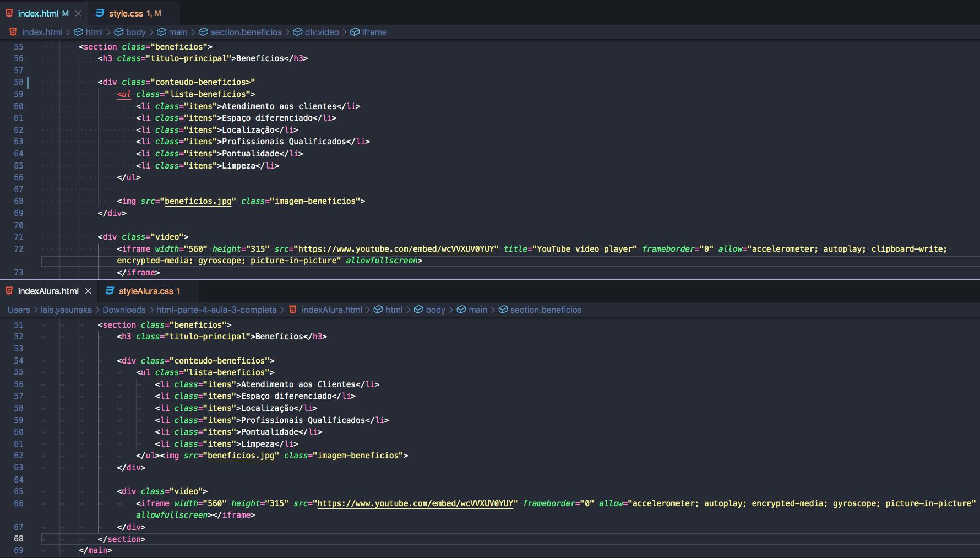Open indexAlura.html breadcrumb in bottom editor
980x558 pixels.
tap(331, 310)
